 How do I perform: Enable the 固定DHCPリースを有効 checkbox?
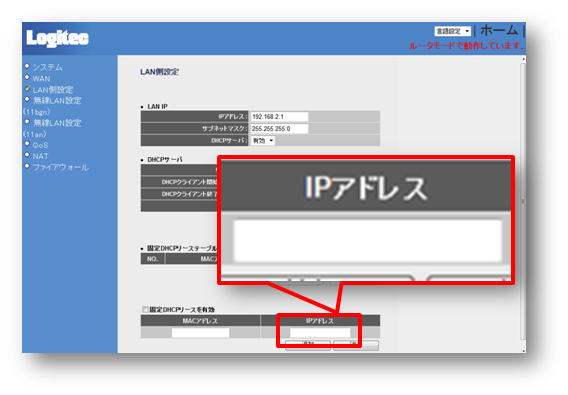(145, 309)
